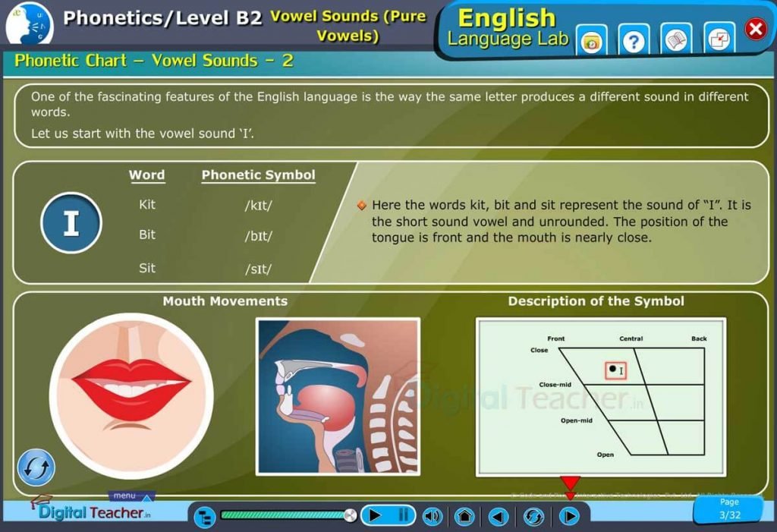The width and height of the screenshot is (777, 532).
Task: Click the 'English Language Lab' title
Action: pyautogui.click(x=508, y=28)
